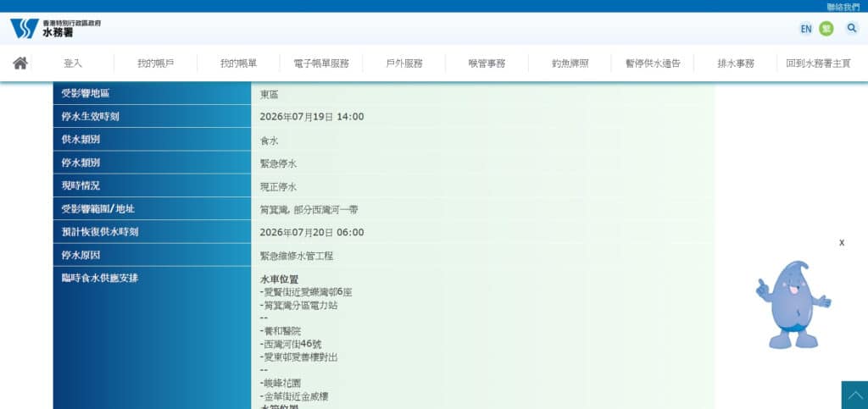Open 暫停供水通告 menu item
This screenshot has height=409, width=868.
652,63
